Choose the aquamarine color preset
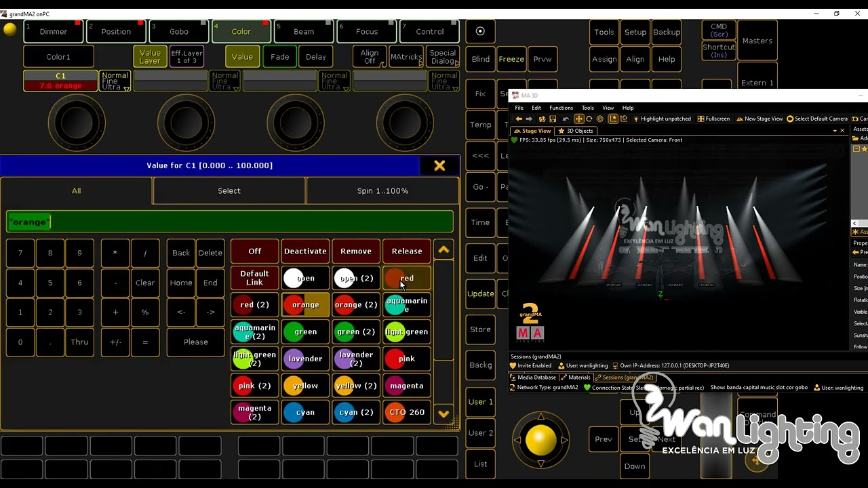Viewport: 868px width, 488px height. tap(407, 305)
